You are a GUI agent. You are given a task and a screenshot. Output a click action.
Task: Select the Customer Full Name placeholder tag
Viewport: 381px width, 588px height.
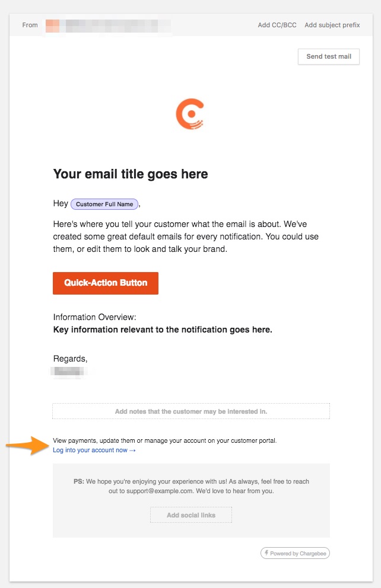tap(104, 204)
